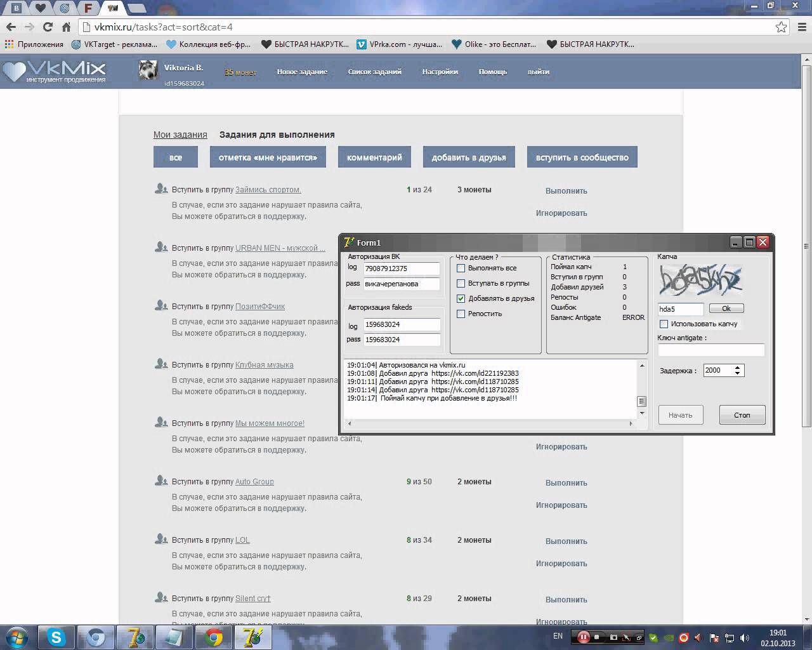Screen dimensions: 812x650
Task: Click the Form1 window title icon
Action: click(348, 242)
